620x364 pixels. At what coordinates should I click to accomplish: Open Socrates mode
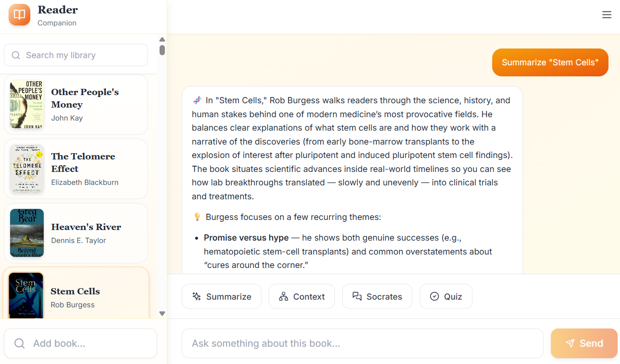click(x=377, y=296)
